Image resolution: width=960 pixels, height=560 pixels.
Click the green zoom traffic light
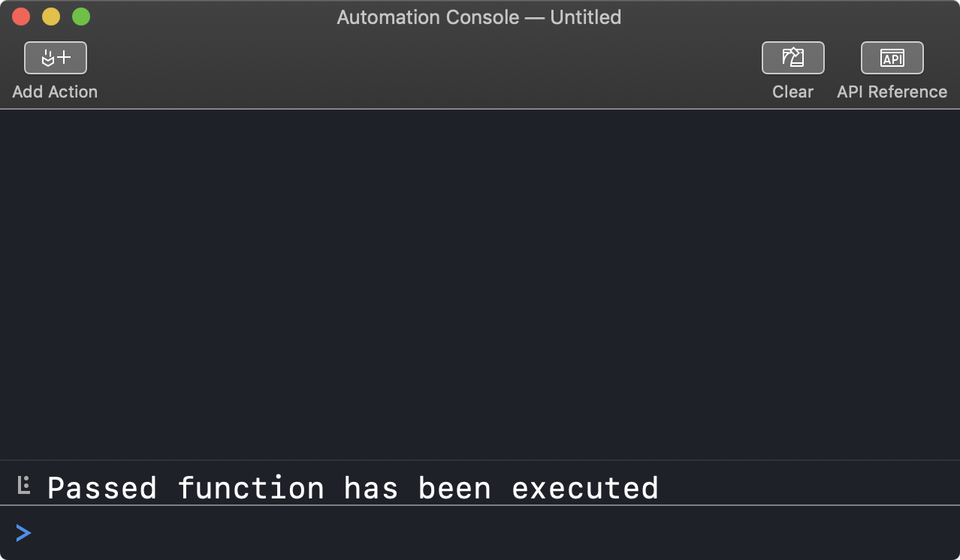click(x=80, y=15)
